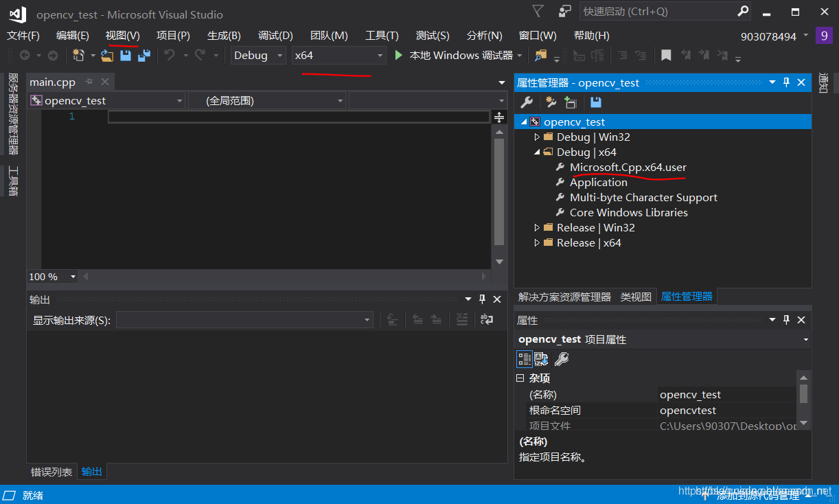The width and height of the screenshot is (839, 504).
Task: Open the 工具(T) menu
Action: click(382, 36)
